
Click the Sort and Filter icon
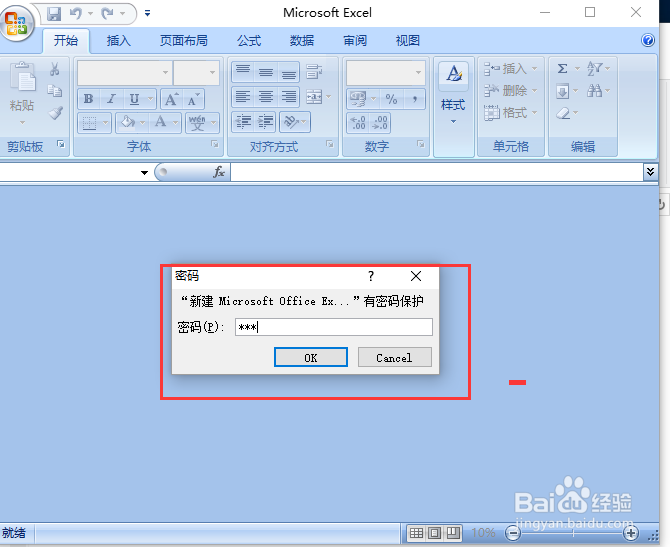[x=594, y=68]
